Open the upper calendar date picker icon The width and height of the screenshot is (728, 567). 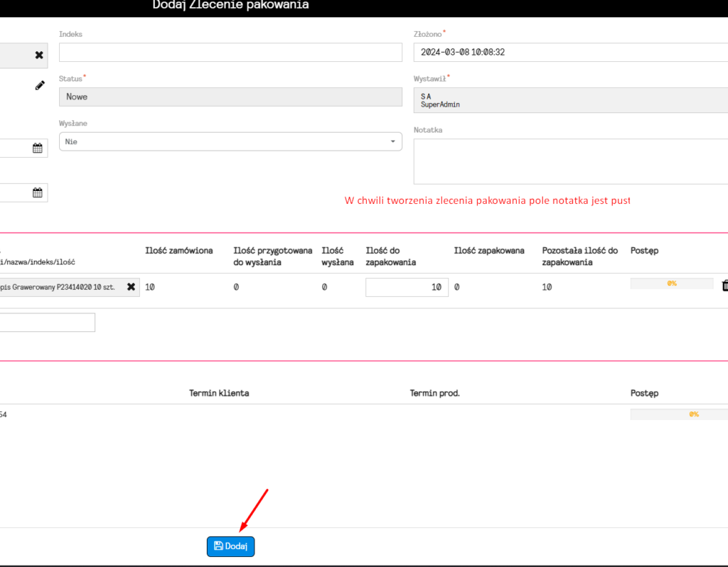point(38,148)
